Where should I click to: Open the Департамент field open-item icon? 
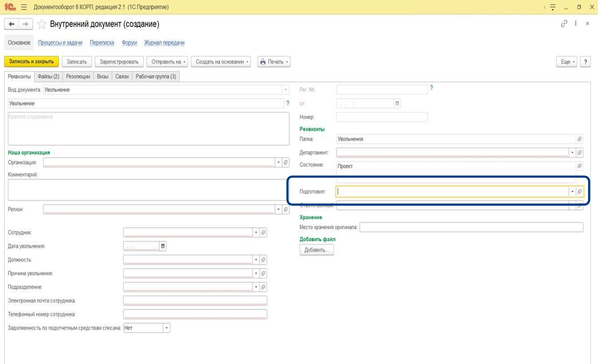(x=579, y=153)
